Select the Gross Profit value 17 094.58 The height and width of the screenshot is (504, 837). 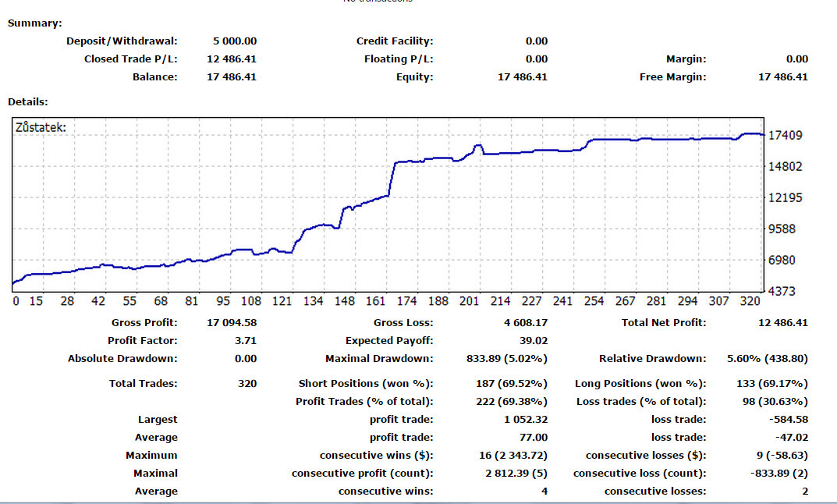point(232,322)
